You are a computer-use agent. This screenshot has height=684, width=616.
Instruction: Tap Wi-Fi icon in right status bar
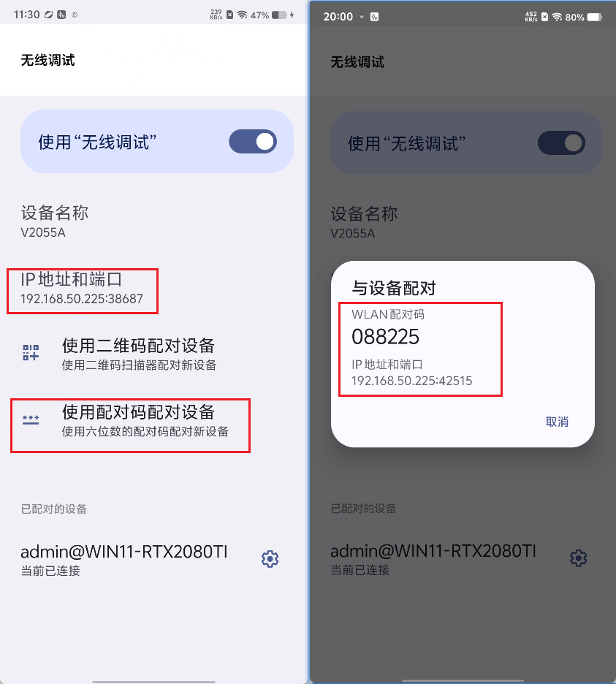pos(557,17)
